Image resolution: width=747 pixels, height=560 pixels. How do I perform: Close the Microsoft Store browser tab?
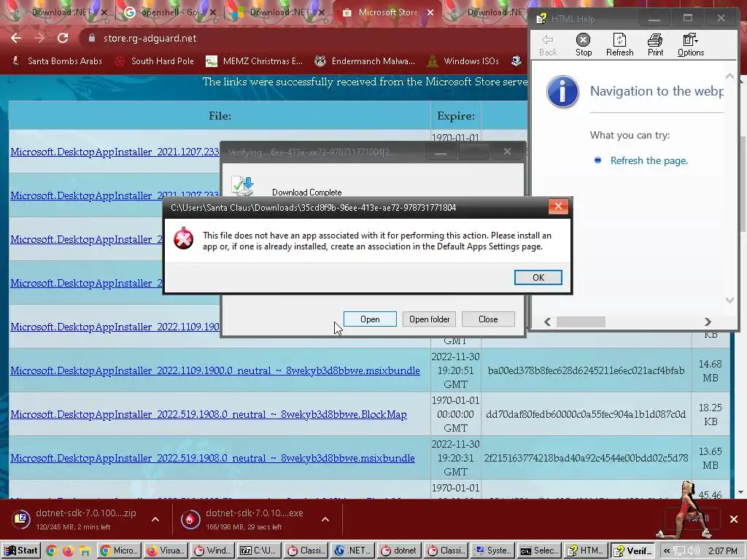pos(430,12)
